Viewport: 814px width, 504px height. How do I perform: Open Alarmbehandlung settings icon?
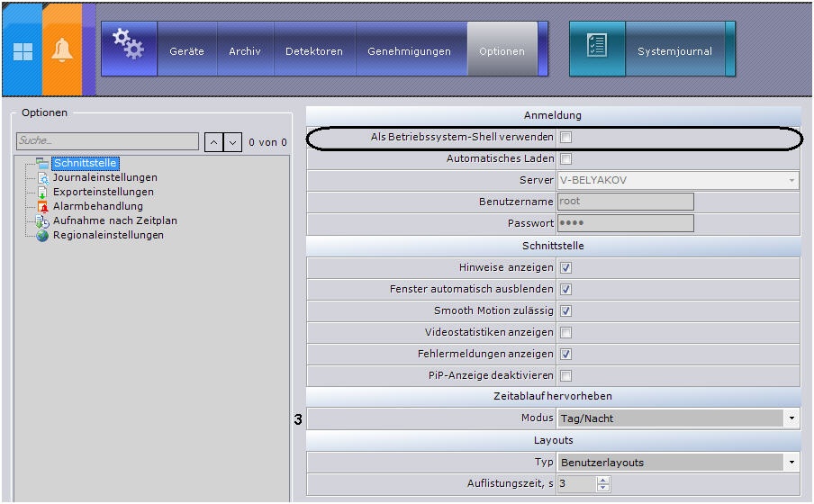point(43,207)
